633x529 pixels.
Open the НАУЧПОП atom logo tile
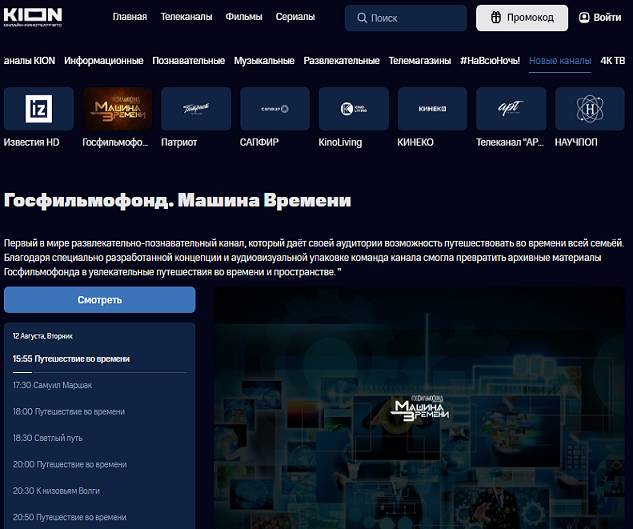pos(590,109)
